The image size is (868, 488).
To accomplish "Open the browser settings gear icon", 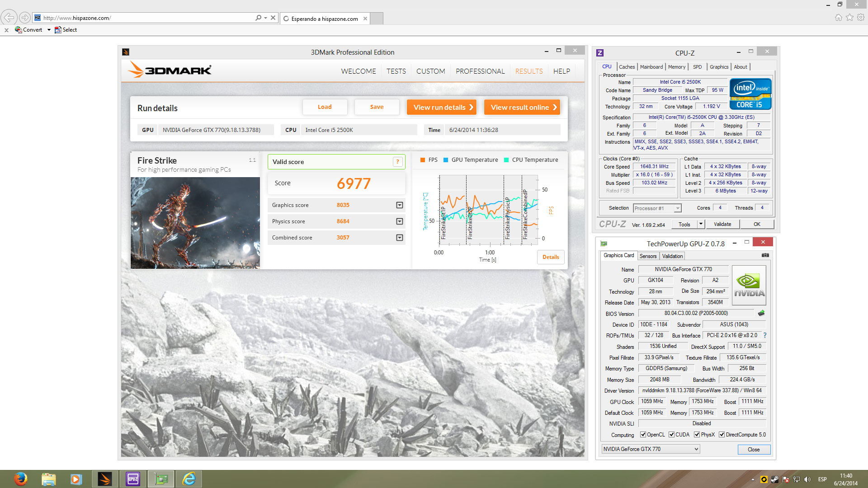I will tap(861, 17).
